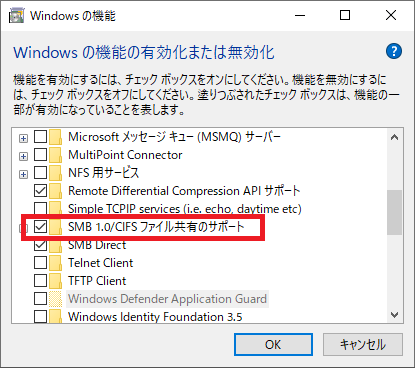Select the NFS 用サービス label
Image resolution: width=415 pixels, height=368 pixels.
point(103,173)
